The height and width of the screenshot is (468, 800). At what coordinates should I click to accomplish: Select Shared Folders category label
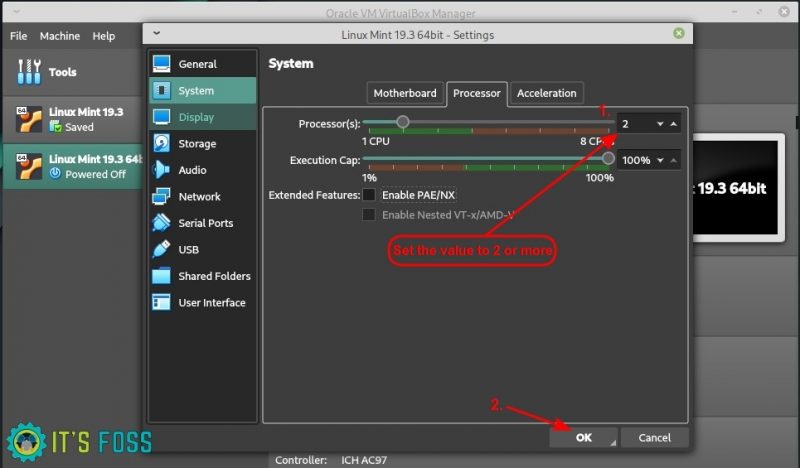[214, 276]
